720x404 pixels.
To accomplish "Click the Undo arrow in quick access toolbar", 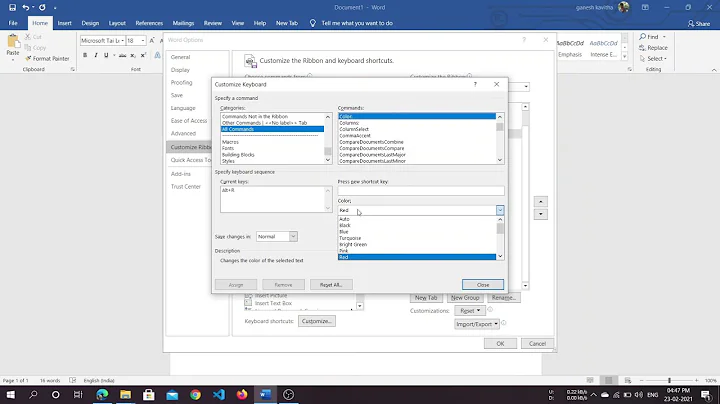I will click(x=26, y=7).
